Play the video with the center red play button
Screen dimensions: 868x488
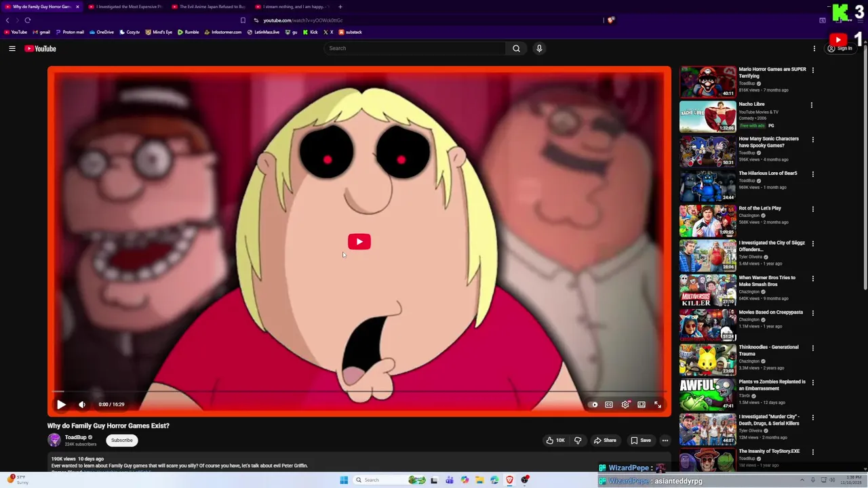(359, 241)
